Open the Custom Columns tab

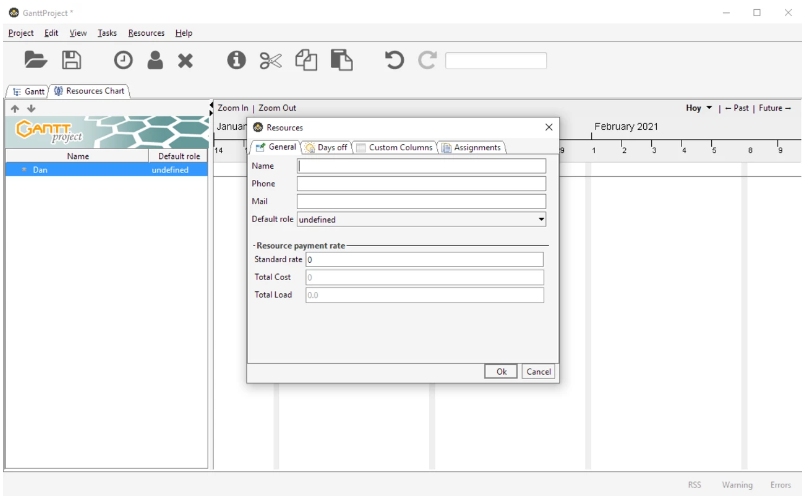click(x=391, y=148)
